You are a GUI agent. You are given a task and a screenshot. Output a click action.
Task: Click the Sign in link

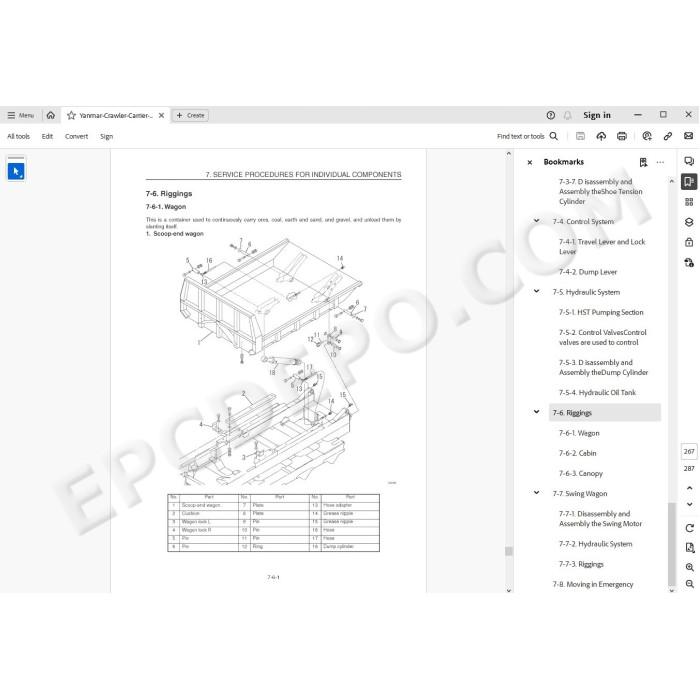pos(596,115)
